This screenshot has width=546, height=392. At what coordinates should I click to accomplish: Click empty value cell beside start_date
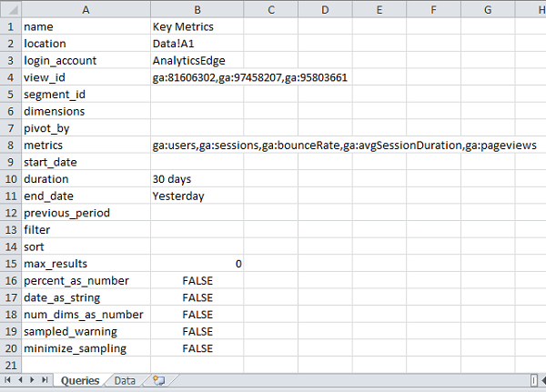point(197,162)
